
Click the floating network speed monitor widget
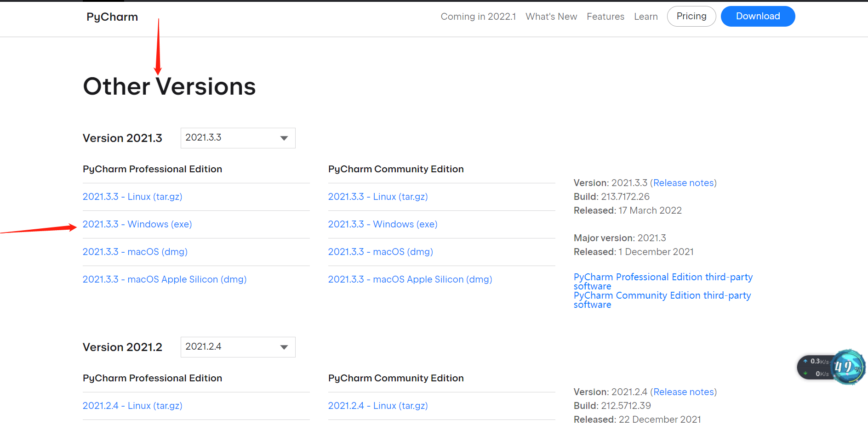815,367
